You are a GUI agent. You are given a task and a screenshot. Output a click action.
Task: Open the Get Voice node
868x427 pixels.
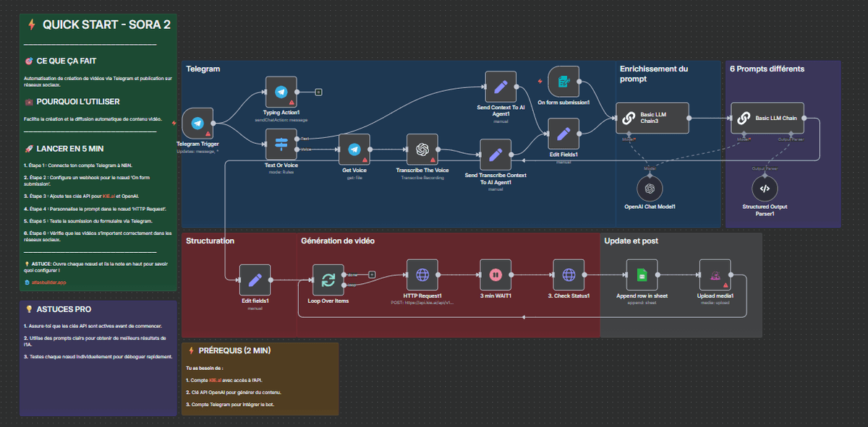pyautogui.click(x=354, y=150)
